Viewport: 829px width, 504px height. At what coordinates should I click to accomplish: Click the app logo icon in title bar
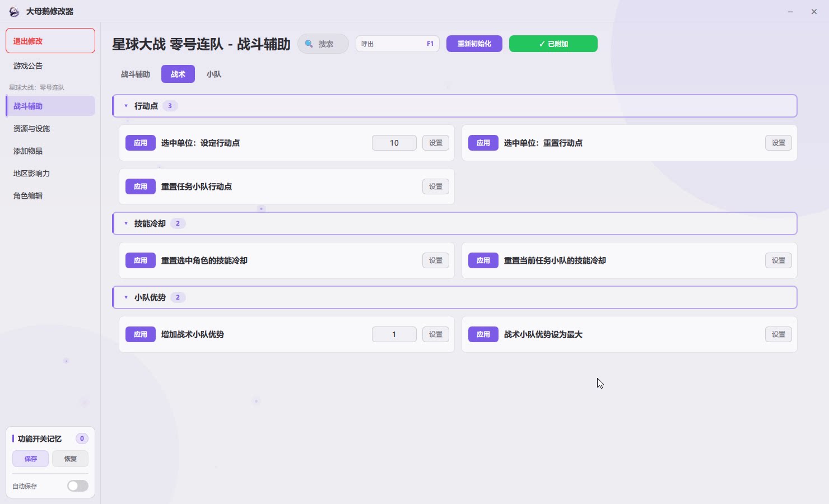(x=14, y=11)
